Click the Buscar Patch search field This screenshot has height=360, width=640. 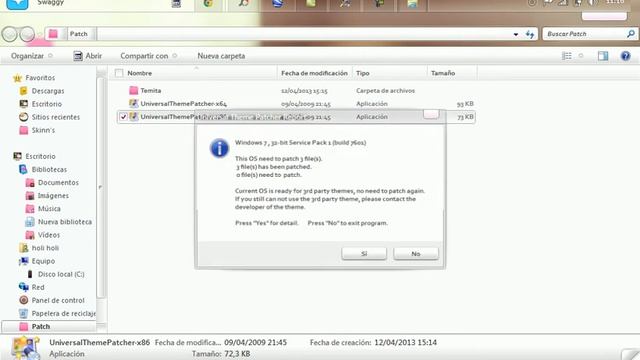(x=584, y=34)
